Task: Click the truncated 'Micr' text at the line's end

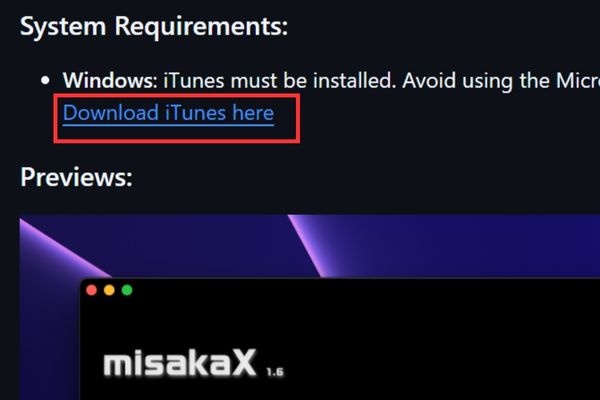Action: [578, 80]
